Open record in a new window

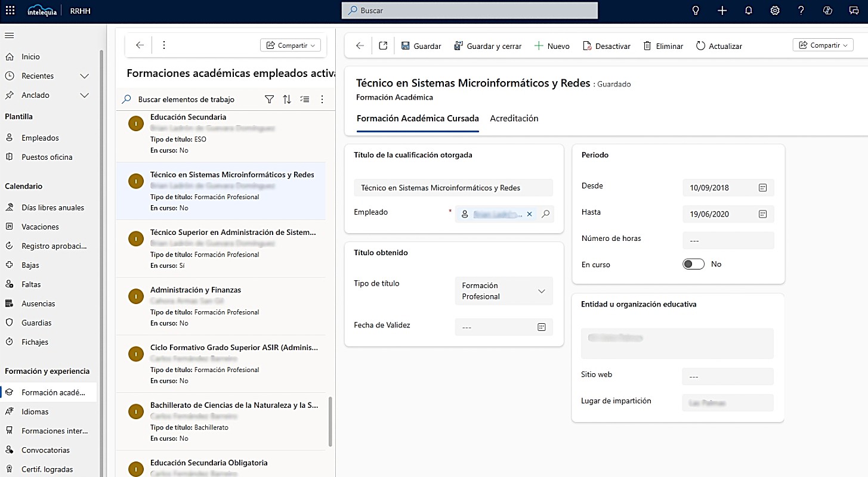(x=382, y=45)
